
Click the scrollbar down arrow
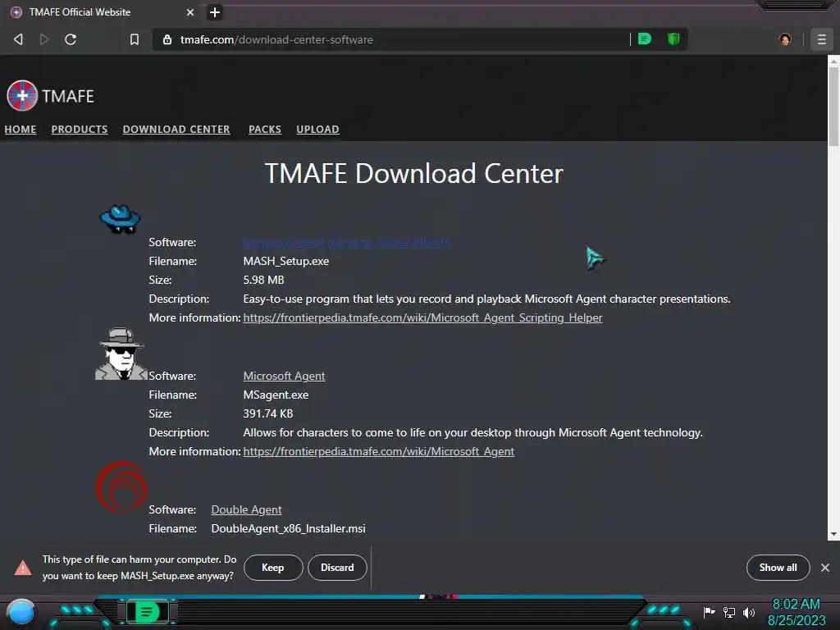pyautogui.click(x=833, y=534)
